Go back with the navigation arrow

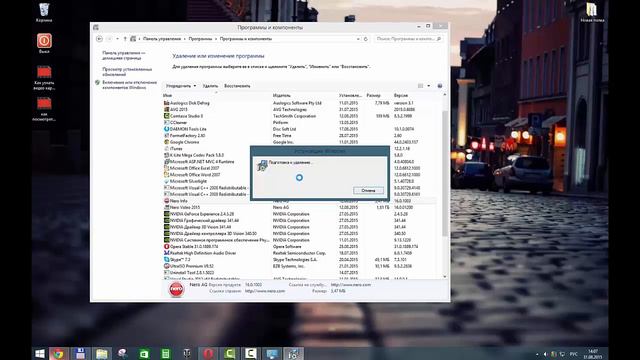[x=99, y=39]
